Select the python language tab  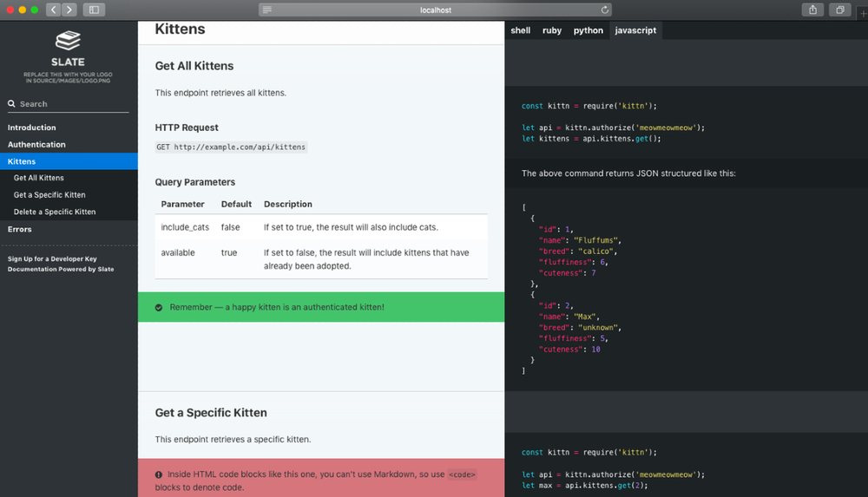click(588, 30)
